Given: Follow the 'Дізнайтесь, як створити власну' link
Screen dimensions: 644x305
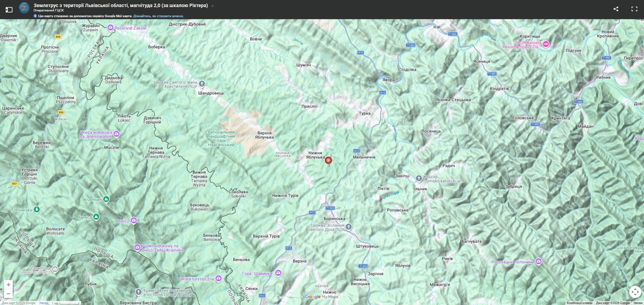Looking at the screenshot, I should click(x=158, y=16).
